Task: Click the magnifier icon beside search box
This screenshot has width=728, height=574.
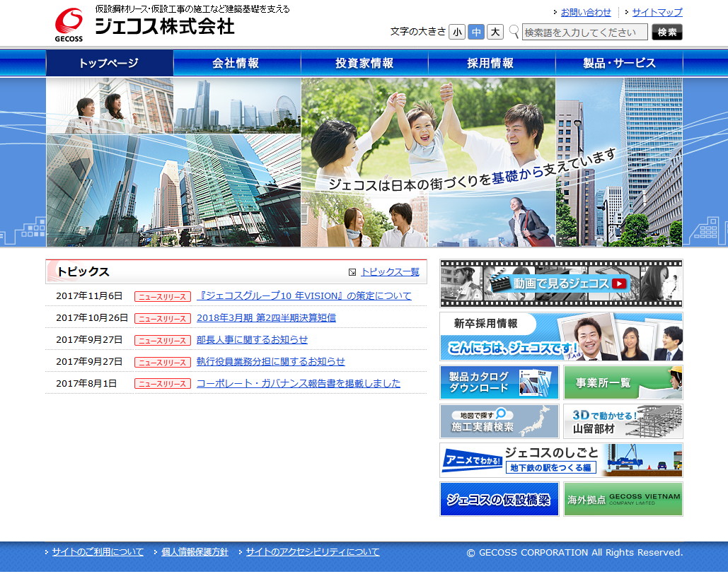Action: click(x=514, y=32)
